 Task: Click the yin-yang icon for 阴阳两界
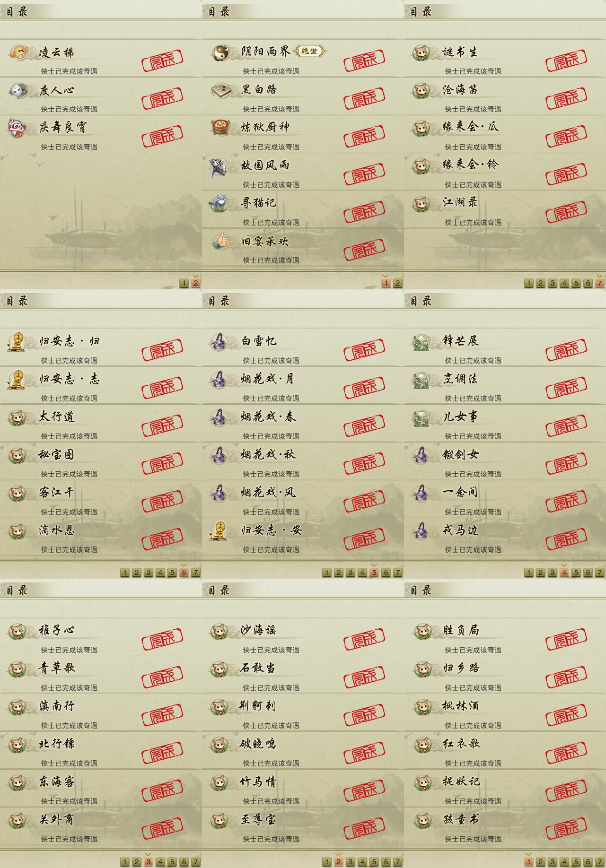click(220, 52)
